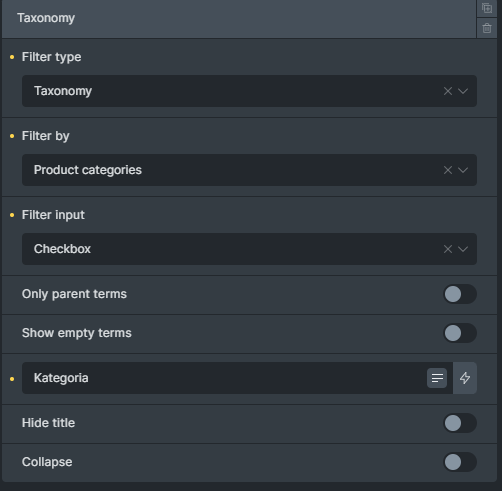Clear the Product categories selection
The width and height of the screenshot is (502, 491).
click(448, 170)
